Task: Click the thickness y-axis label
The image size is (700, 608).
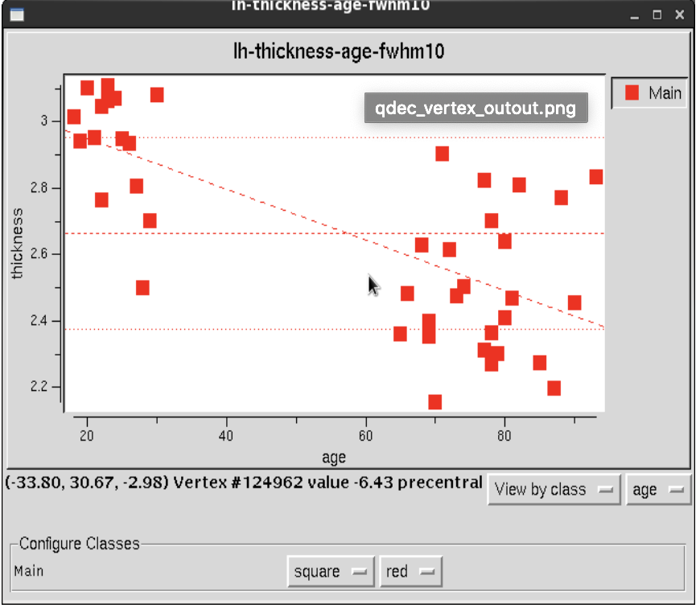Action: [19, 241]
